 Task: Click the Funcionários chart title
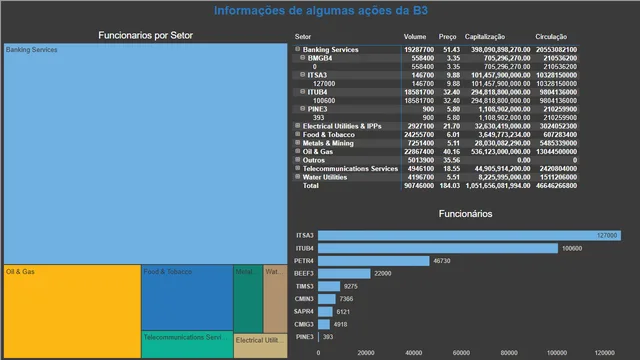465,214
